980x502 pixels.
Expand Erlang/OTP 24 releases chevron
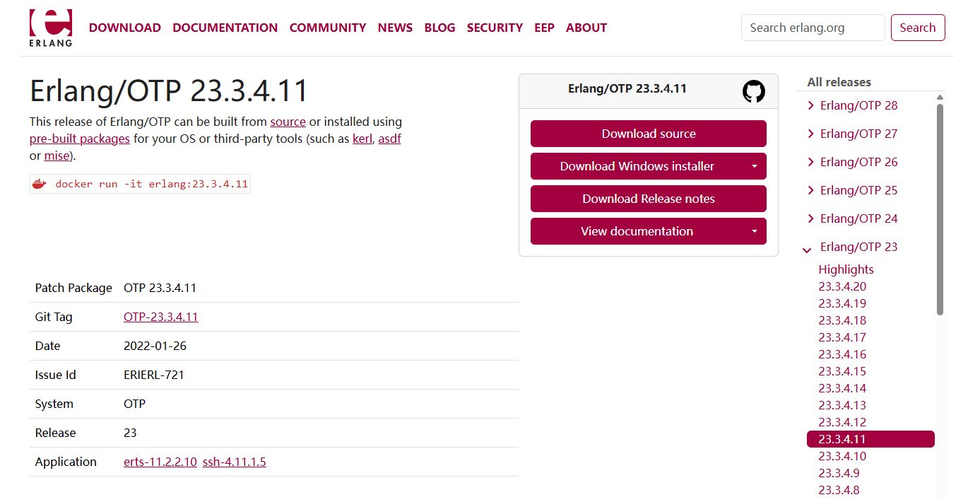pyautogui.click(x=810, y=218)
